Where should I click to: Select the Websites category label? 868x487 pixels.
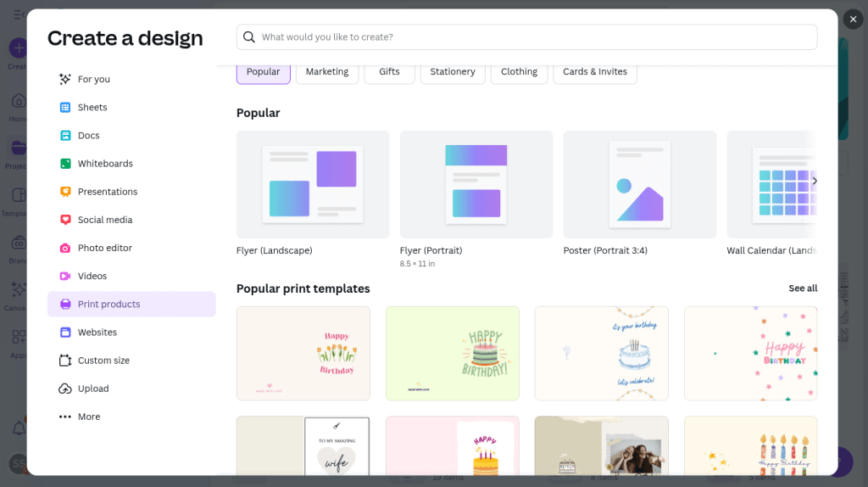coord(97,333)
